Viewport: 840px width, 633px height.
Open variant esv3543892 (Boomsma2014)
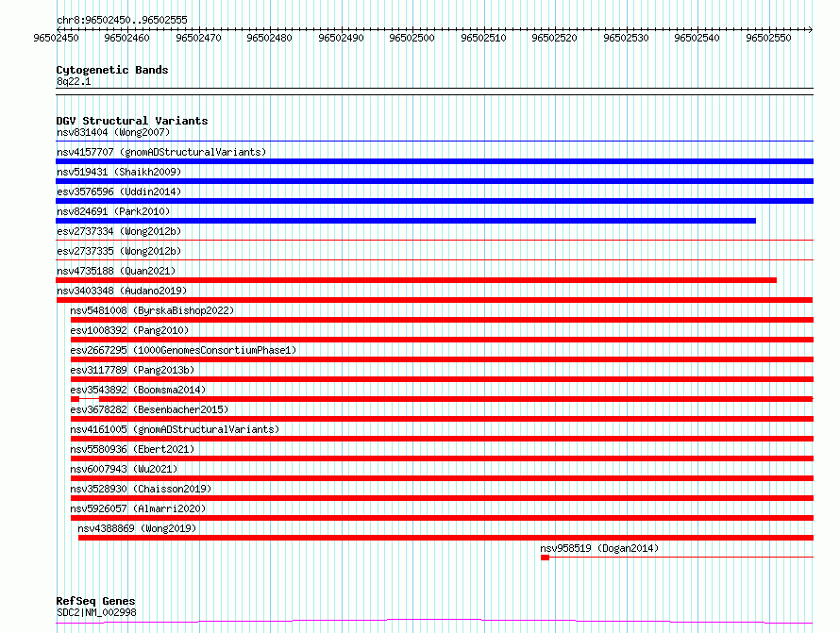(x=138, y=390)
